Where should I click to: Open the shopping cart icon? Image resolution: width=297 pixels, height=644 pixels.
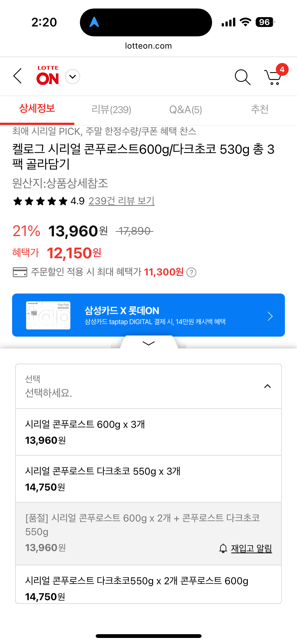[x=273, y=77]
